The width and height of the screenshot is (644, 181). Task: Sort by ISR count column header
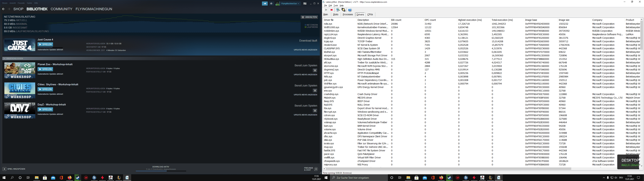(407, 20)
